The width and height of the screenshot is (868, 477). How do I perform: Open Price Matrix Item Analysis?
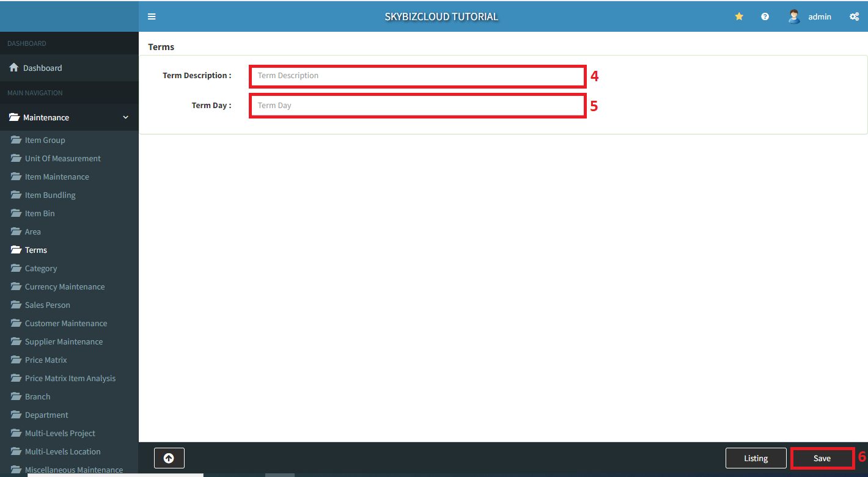pos(70,378)
